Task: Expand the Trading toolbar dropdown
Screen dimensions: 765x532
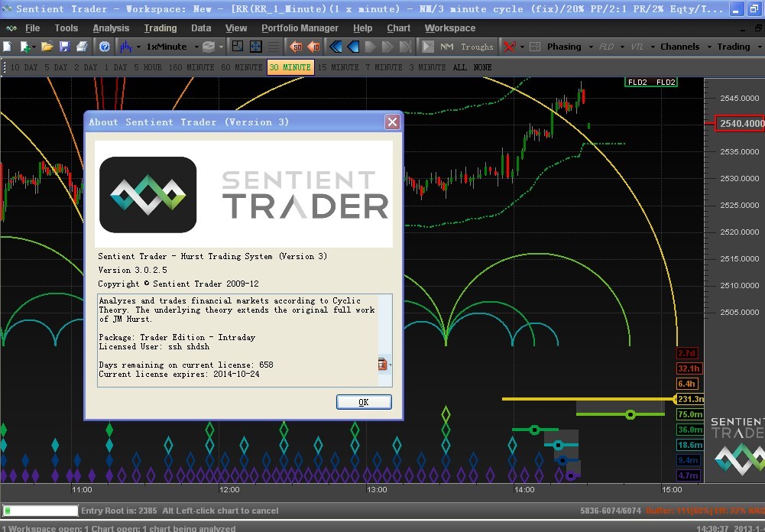Action: click(759, 47)
